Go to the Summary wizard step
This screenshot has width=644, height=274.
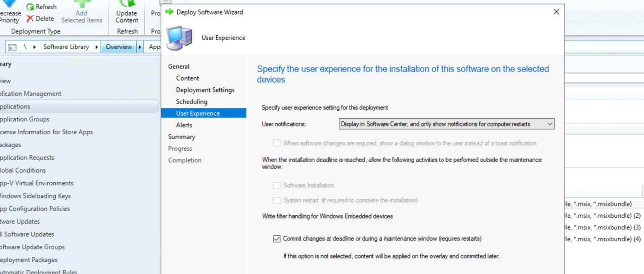pyautogui.click(x=182, y=137)
